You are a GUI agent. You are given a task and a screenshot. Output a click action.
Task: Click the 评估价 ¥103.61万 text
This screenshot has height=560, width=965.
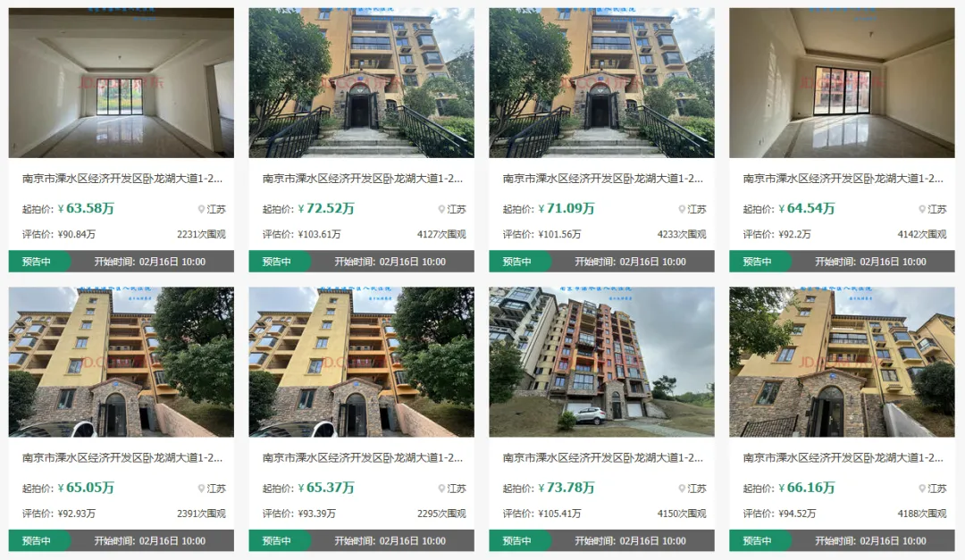302,235
